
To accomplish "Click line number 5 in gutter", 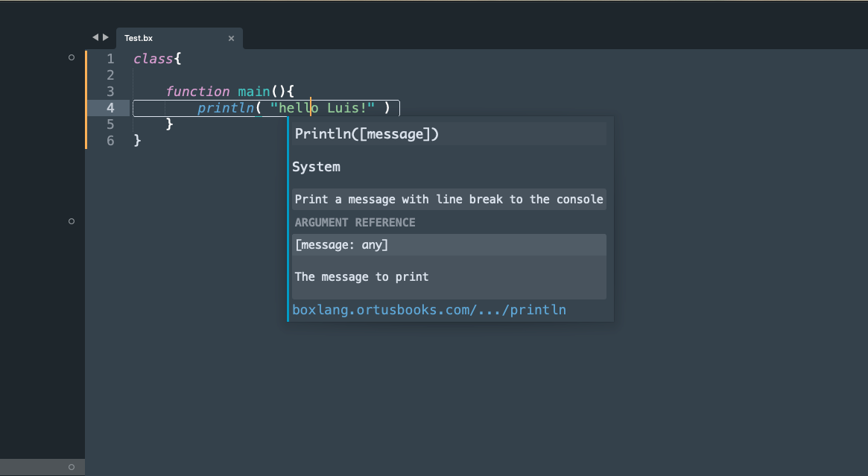I will tap(110, 124).
